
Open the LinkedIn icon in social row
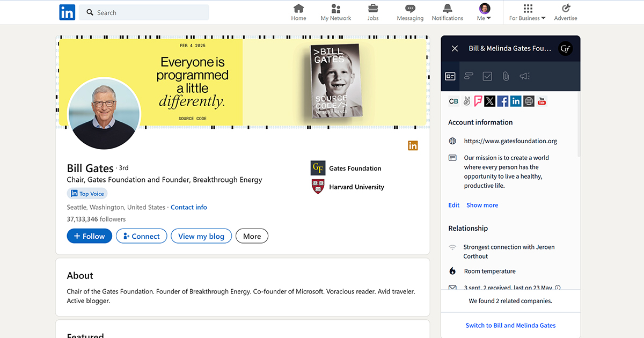tap(516, 101)
